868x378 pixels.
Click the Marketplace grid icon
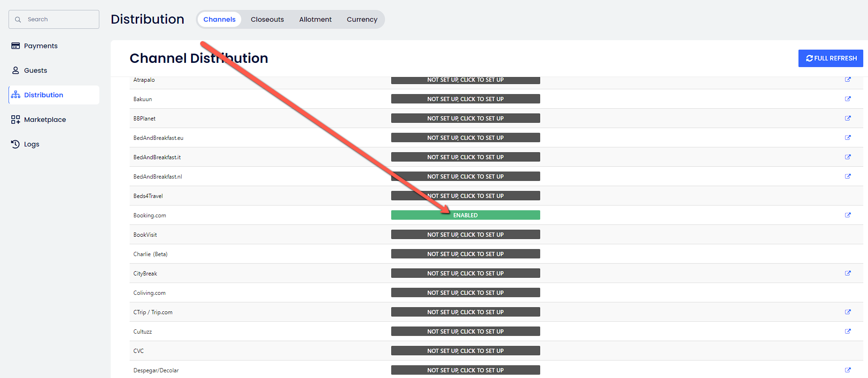click(16, 120)
